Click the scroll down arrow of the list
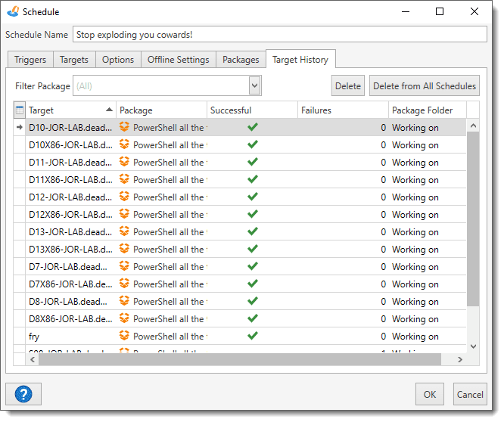 pyautogui.click(x=473, y=346)
